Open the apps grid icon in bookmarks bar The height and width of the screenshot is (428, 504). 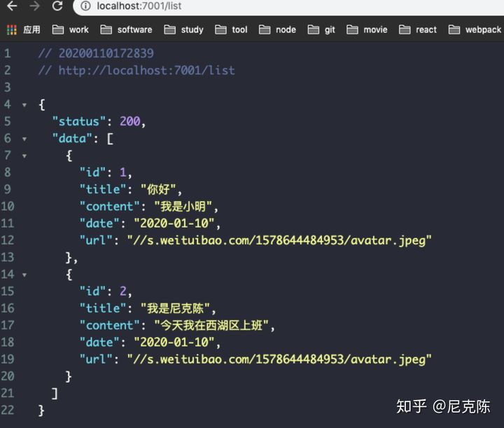coord(12,30)
